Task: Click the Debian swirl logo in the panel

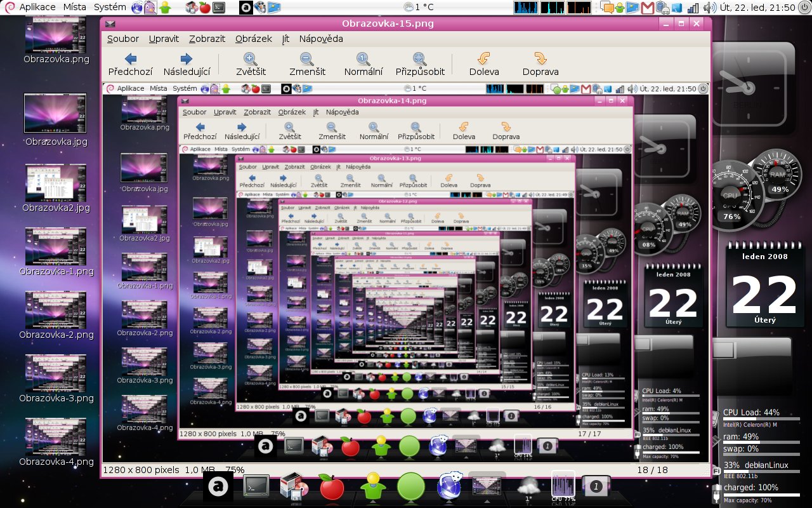Action: [8, 8]
